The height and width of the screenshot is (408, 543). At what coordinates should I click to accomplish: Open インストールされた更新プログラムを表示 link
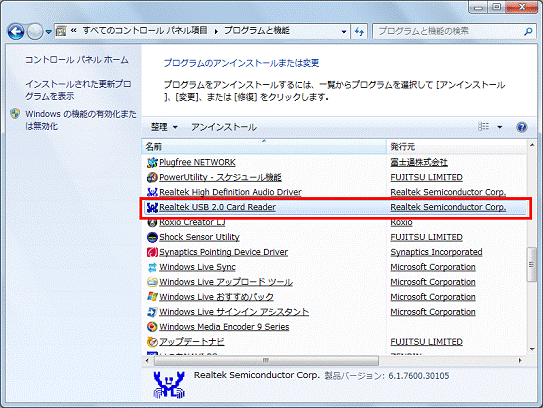pos(78,90)
